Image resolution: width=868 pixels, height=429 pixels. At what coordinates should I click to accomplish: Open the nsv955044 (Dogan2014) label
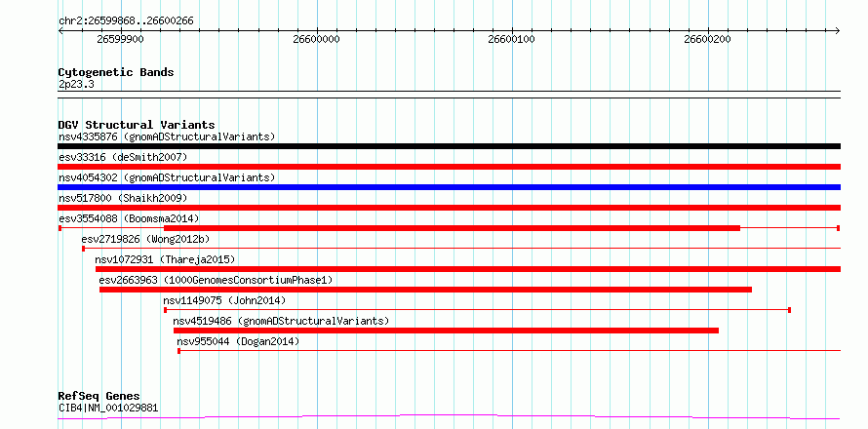pos(238,341)
